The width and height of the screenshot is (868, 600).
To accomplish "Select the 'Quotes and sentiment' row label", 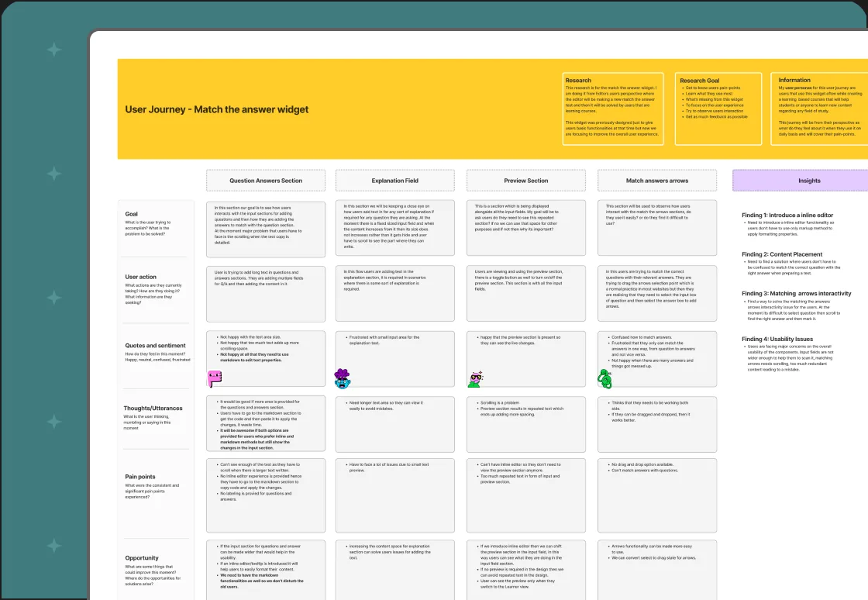I will (155, 346).
